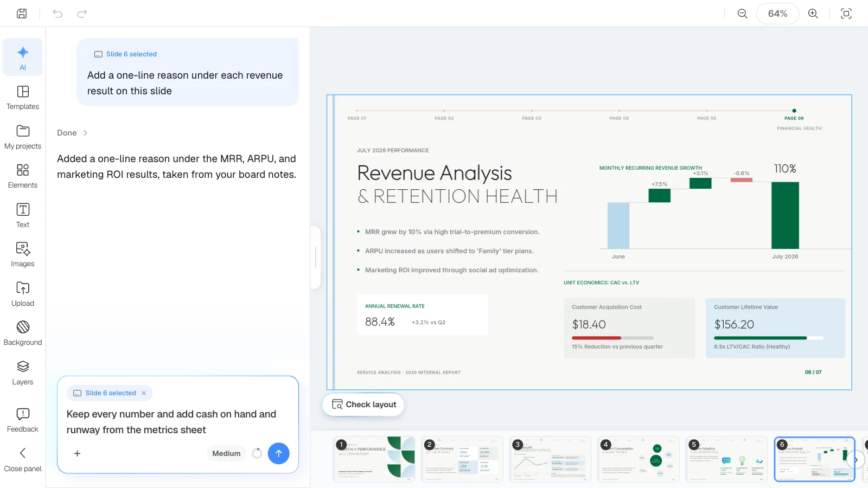Select the Text tool in sidebar

[23, 216]
